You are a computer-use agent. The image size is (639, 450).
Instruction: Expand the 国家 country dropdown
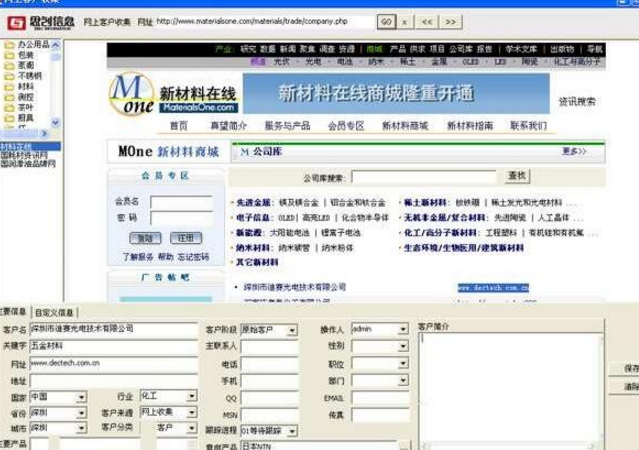pos(80,397)
